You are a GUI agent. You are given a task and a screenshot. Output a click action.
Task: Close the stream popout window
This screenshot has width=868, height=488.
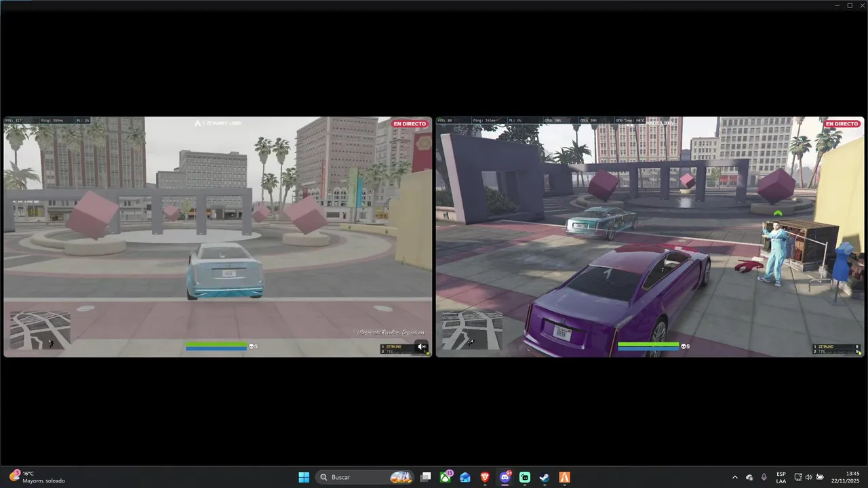(861, 5)
